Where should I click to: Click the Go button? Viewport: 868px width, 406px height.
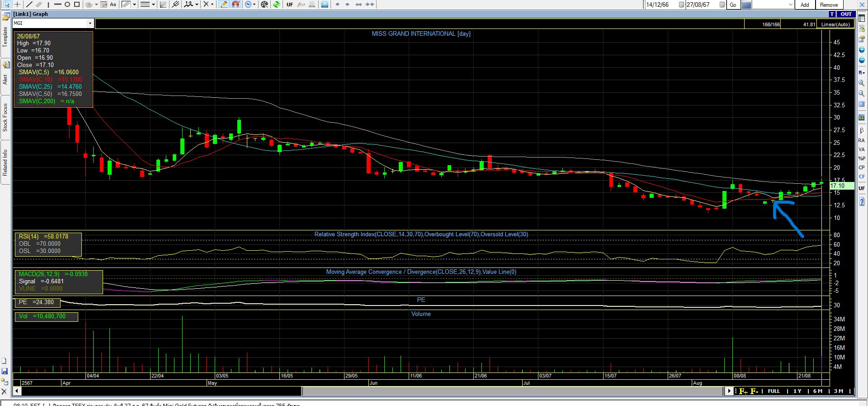point(733,5)
